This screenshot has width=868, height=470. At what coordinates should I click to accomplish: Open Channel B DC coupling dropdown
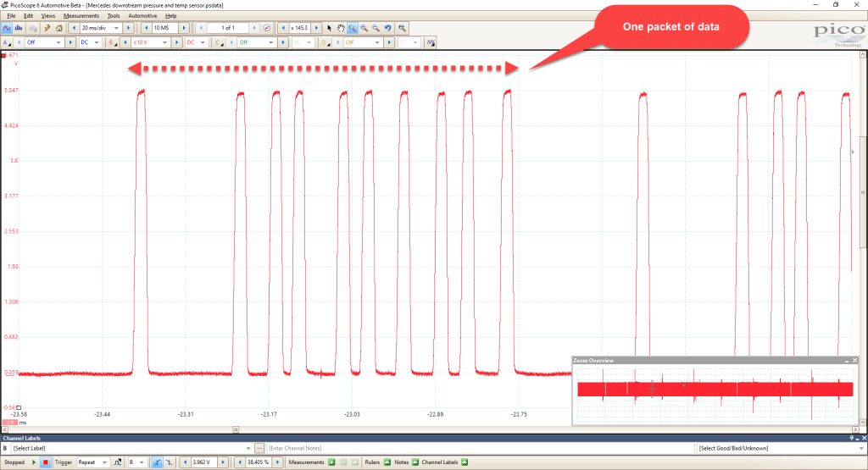pyautogui.click(x=197, y=42)
